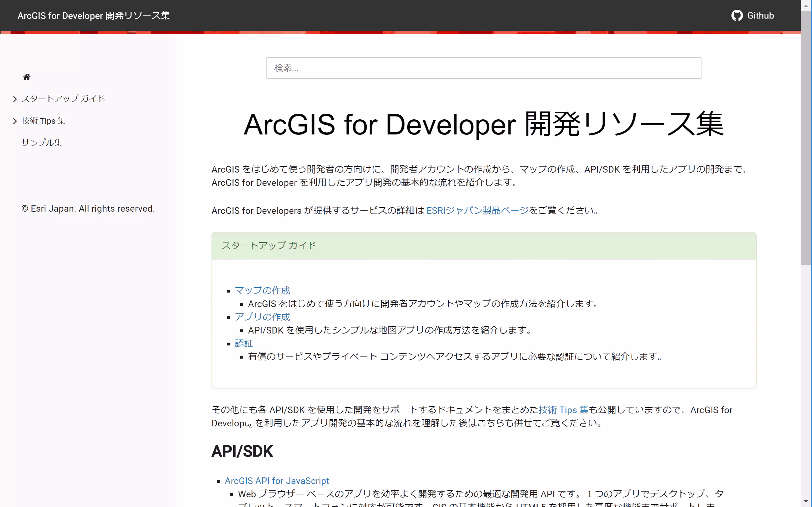Expand the 技術 Tips 集 chevron
Image resolution: width=812 pixels, height=507 pixels.
[15, 121]
